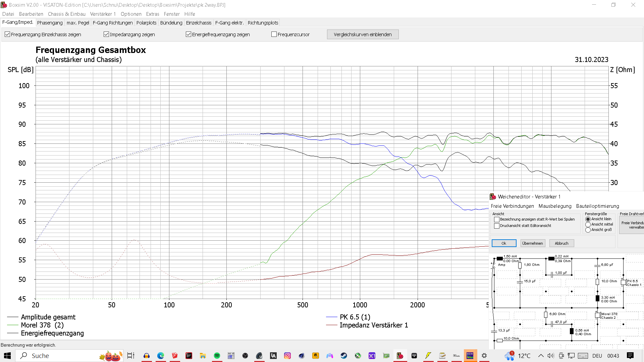Open the Bauteiloptimierung menu

coord(597,206)
